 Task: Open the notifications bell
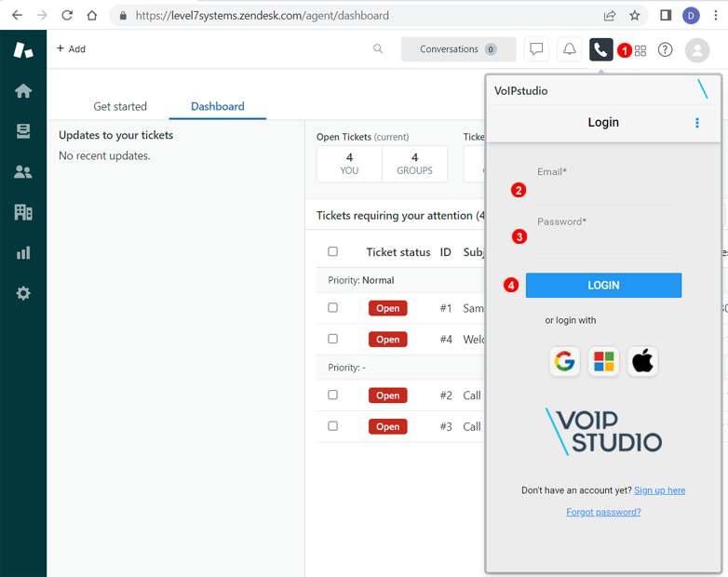point(569,49)
